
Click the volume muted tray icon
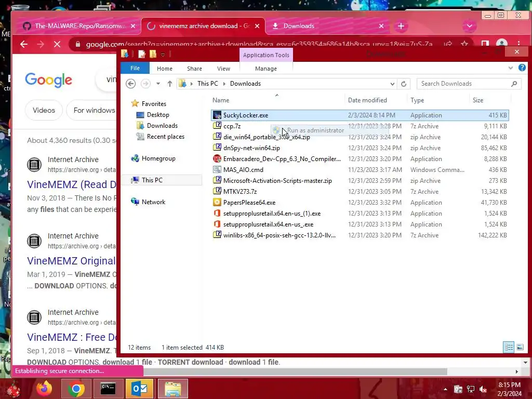tap(483, 389)
